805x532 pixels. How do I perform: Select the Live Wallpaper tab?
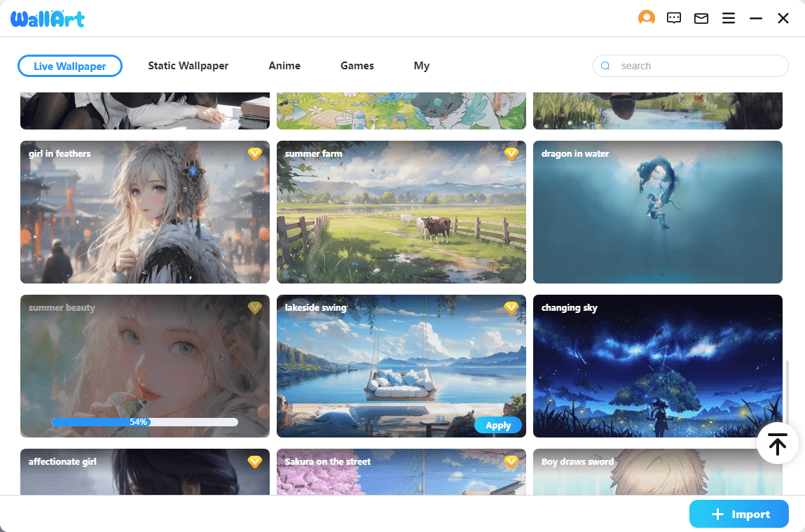click(x=70, y=66)
